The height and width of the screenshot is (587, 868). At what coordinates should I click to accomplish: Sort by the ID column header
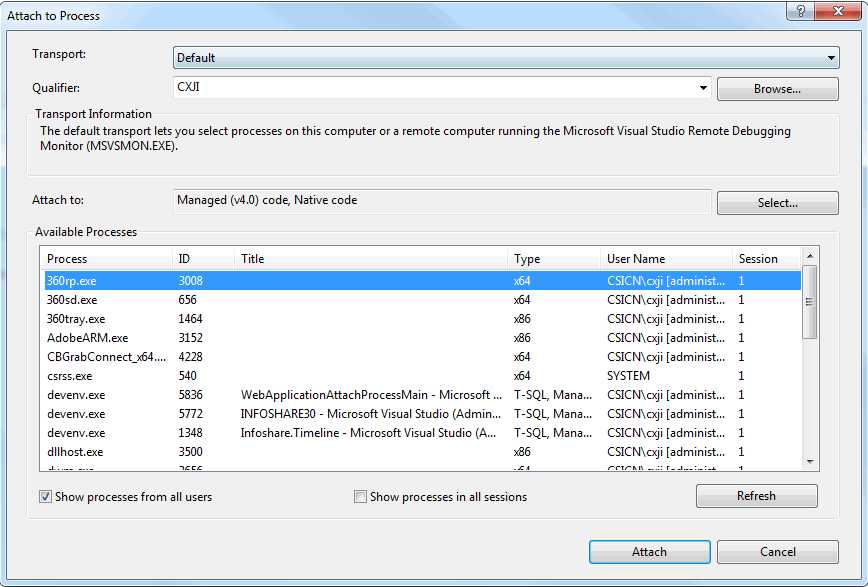pyautogui.click(x=203, y=259)
